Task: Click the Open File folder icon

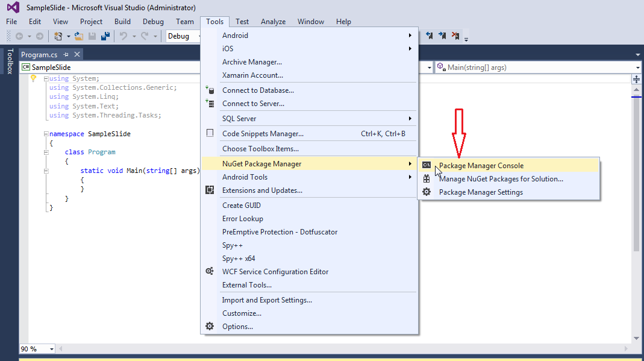Action: click(x=79, y=36)
